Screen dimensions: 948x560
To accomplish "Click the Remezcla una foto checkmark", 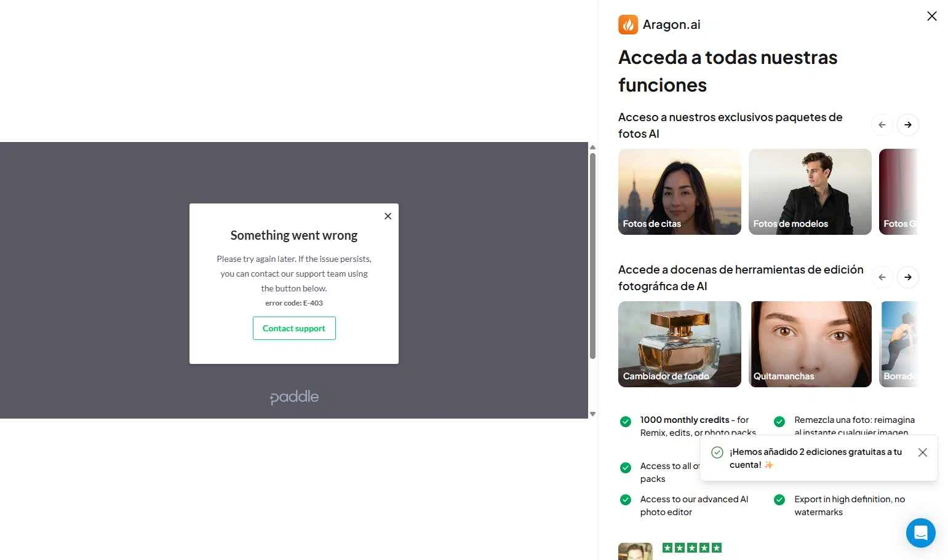I will click(x=779, y=422).
